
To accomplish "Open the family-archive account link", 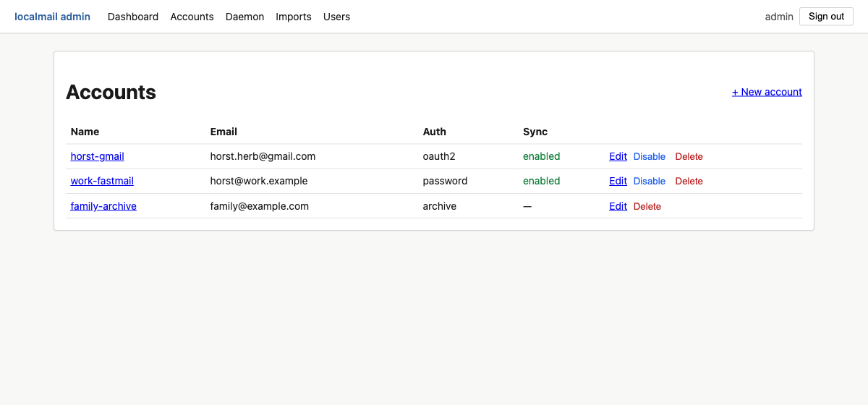I will [x=103, y=206].
